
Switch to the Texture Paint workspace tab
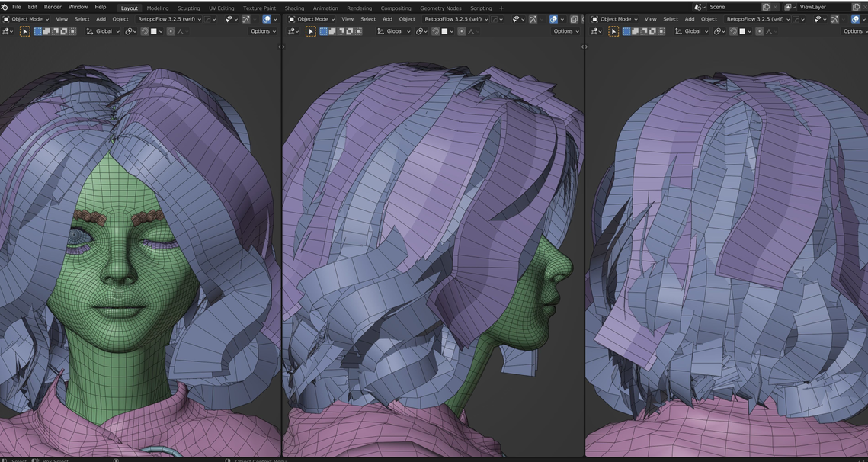(x=259, y=8)
